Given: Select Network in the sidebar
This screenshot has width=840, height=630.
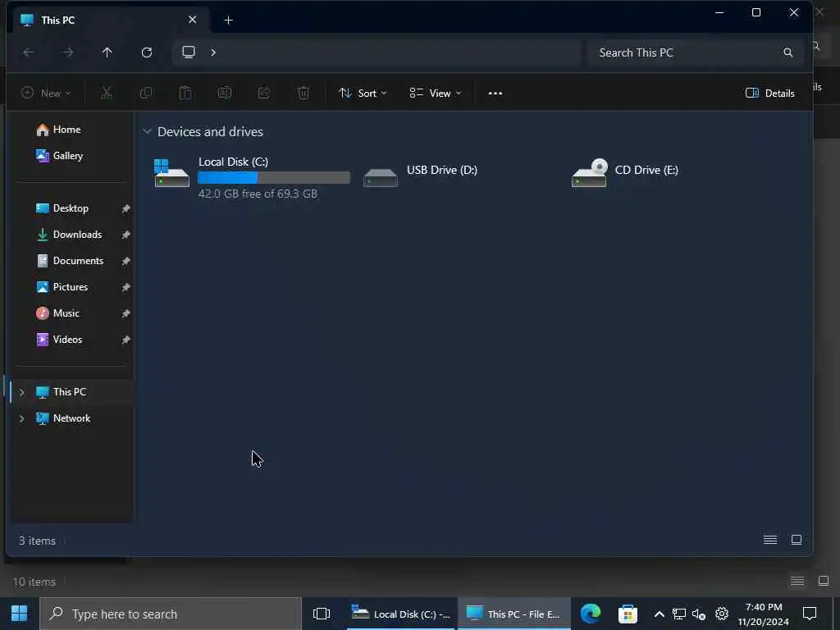Looking at the screenshot, I should coord(71,418).
